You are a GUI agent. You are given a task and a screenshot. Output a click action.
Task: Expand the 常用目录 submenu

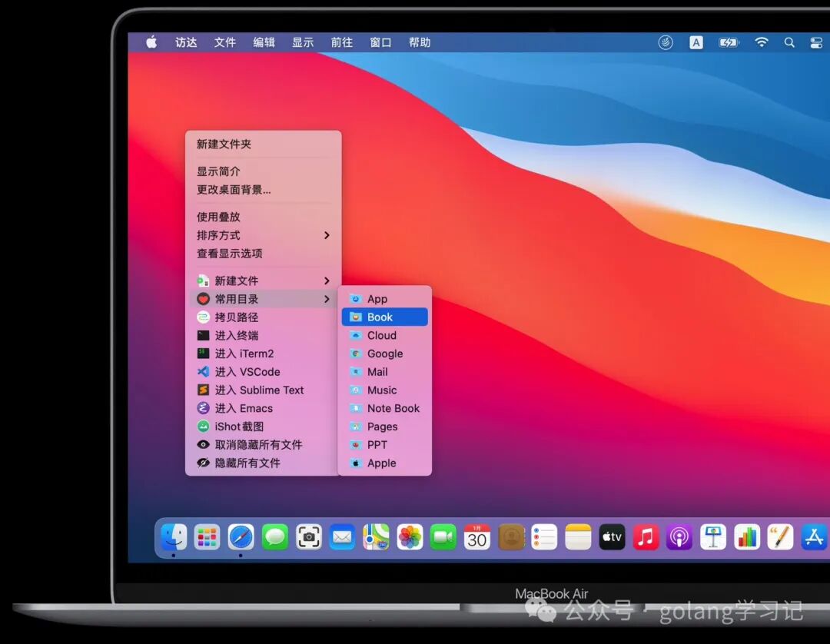tap(263, 299)
